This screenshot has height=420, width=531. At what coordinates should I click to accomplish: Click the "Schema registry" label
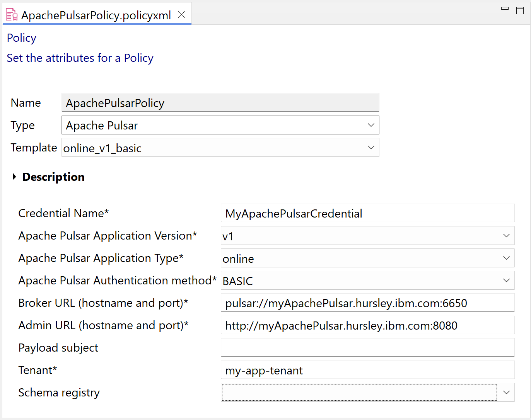(59, 393)
